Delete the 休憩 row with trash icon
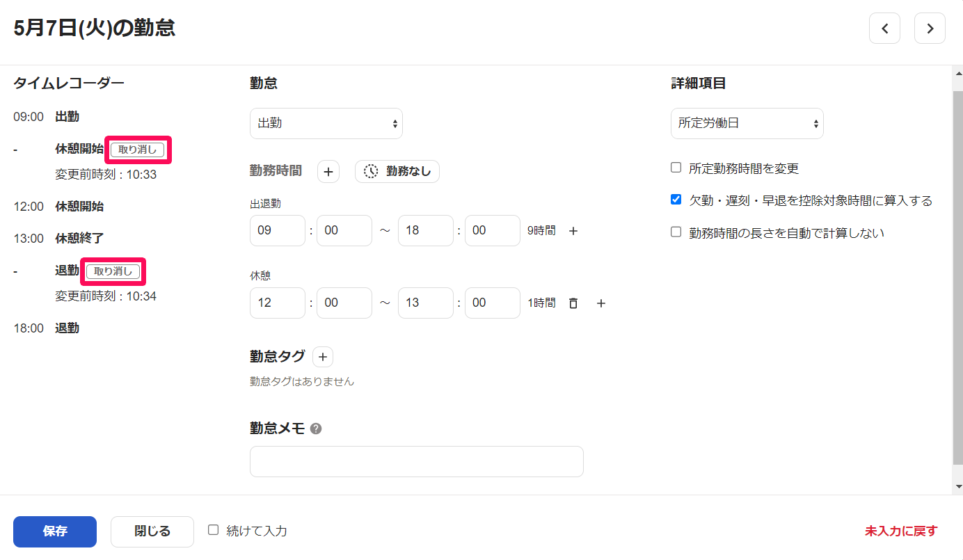The width and height of the screenshot is (963, 560). (x=573, y=303)
